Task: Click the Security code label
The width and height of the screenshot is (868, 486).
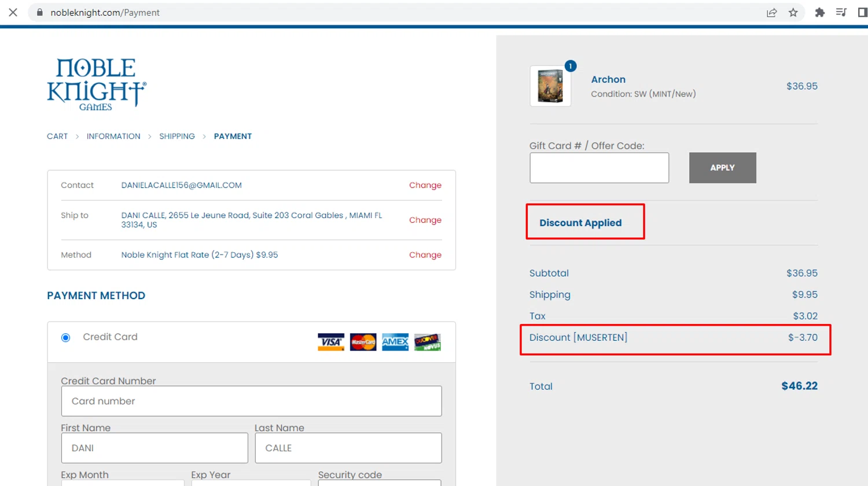Action: point(350,474)
